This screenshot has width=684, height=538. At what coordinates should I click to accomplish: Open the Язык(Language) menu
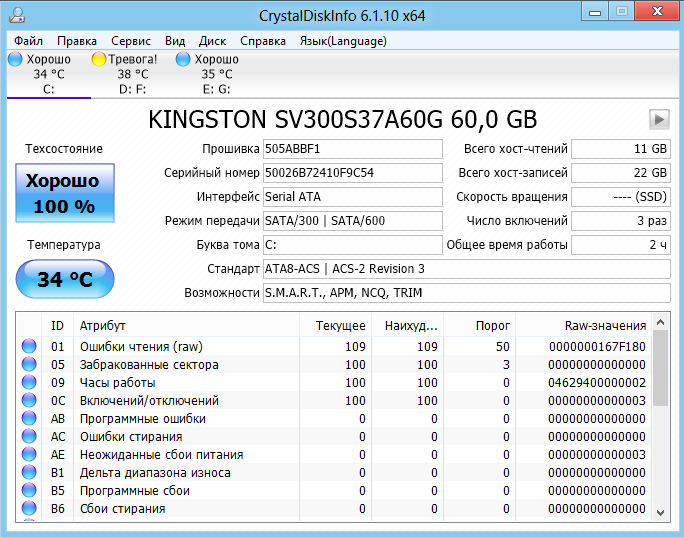click(343, 41)
